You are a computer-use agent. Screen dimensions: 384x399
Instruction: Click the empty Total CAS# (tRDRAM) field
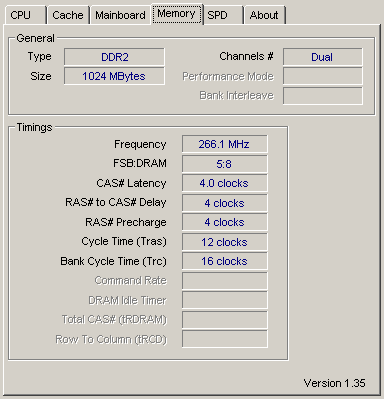(x=224, y=320)
